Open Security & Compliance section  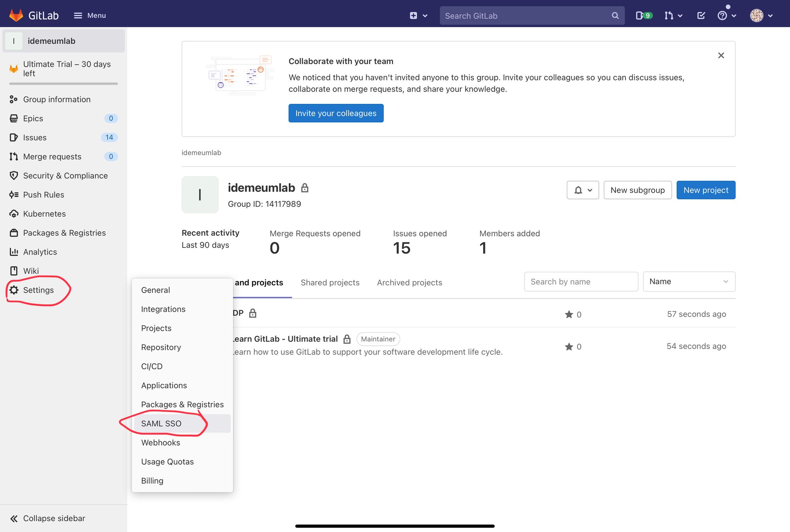click(64, 176)
